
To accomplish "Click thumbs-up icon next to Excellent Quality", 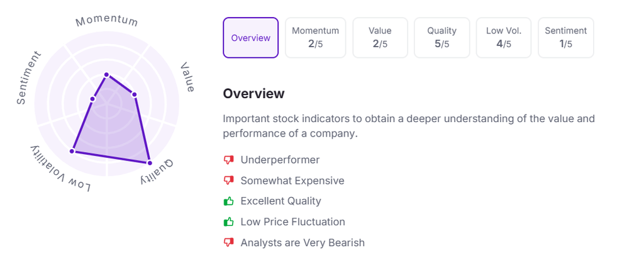I will (228, 201).
